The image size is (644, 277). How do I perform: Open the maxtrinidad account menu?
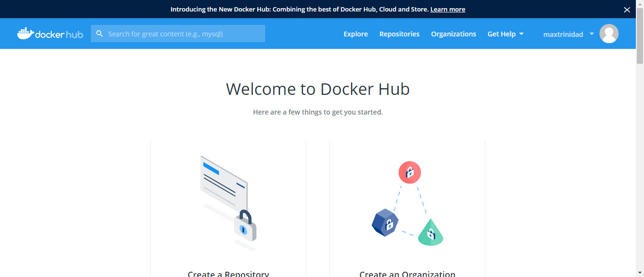click(x=568, y=34)
